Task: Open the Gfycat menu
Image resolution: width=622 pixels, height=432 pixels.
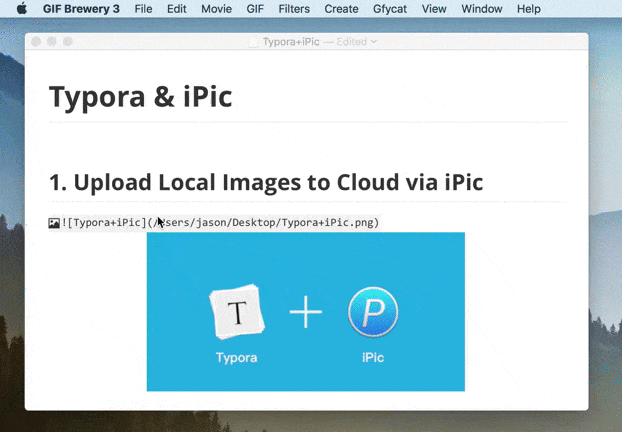Action: pos(390,9)
